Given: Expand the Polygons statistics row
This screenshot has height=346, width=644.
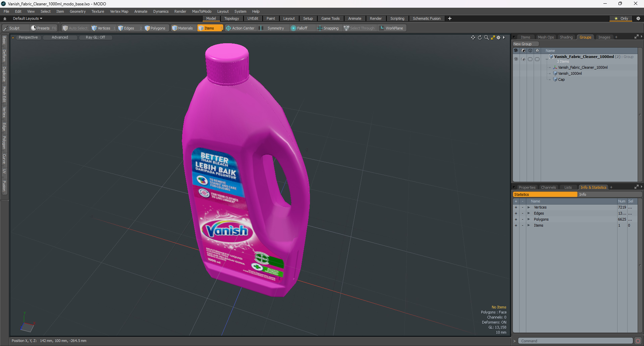Looking at the screenshot, I should (x=529, y=219).
